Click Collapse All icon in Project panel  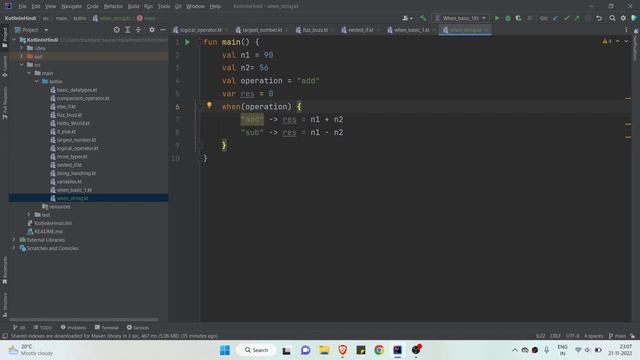[138, 30]
